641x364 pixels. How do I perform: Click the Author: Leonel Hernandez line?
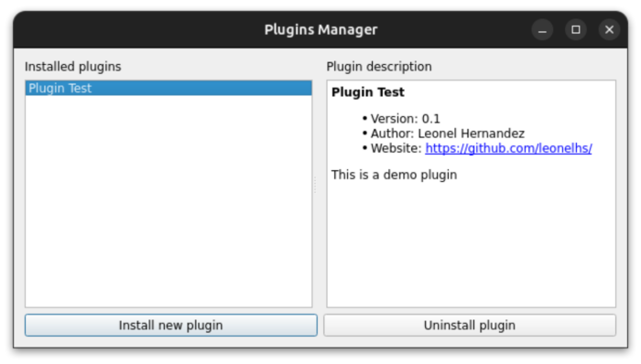coord(447,134)
